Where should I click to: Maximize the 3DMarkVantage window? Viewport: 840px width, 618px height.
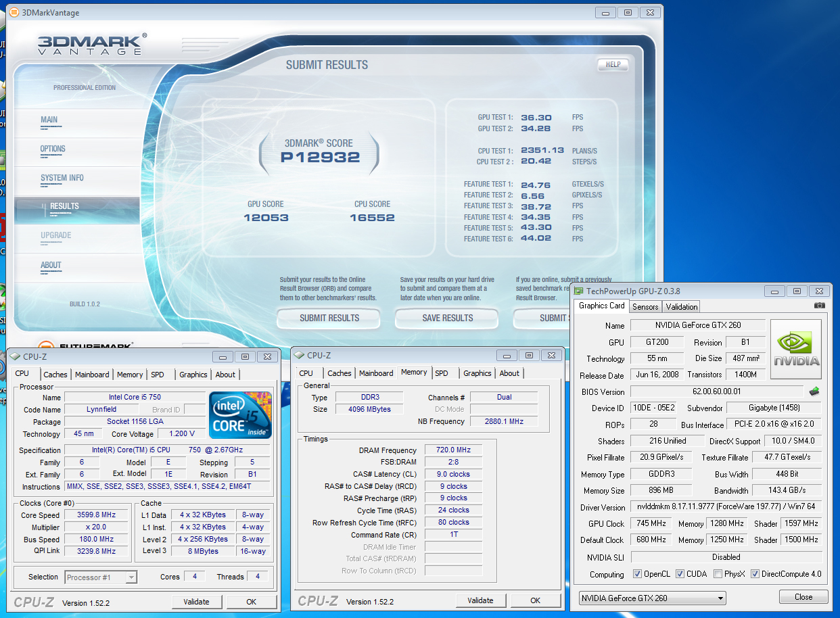pyautogui.click(x=628, y=12)
